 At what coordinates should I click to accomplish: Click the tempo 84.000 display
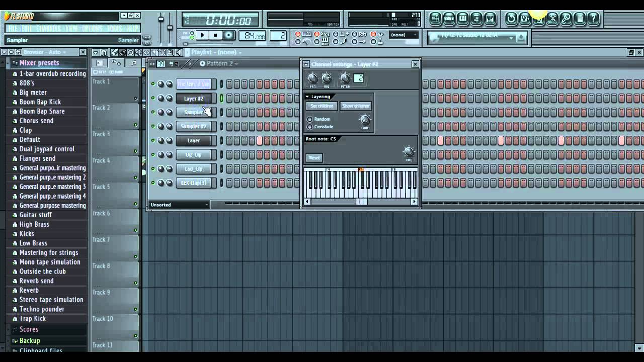click(252, 36)
